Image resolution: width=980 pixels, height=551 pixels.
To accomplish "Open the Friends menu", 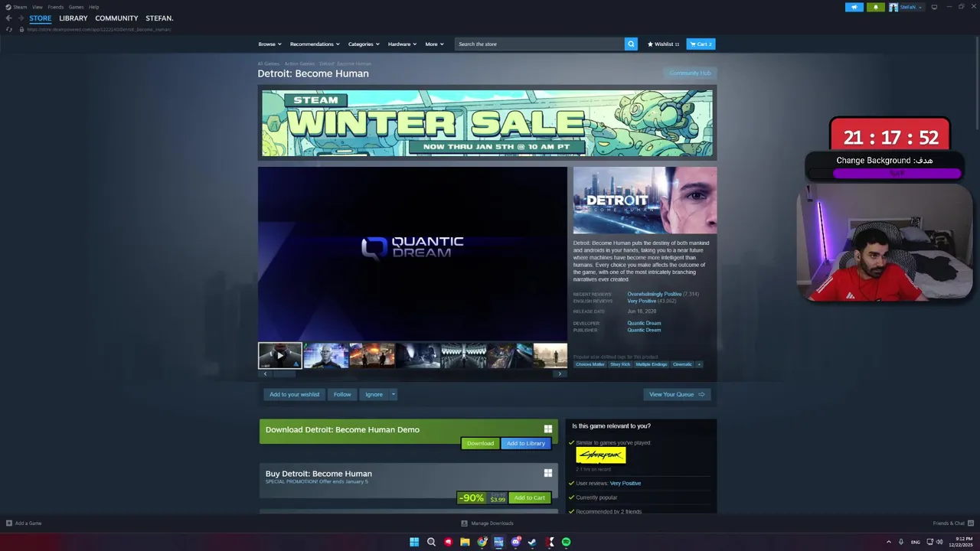I will pyautogui.click(x=56, y=7).
